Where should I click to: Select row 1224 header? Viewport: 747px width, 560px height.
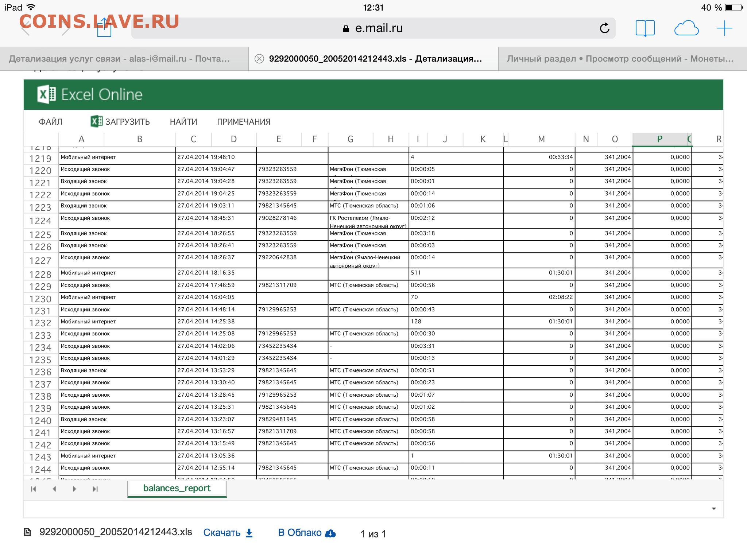[x=40, y=221]
